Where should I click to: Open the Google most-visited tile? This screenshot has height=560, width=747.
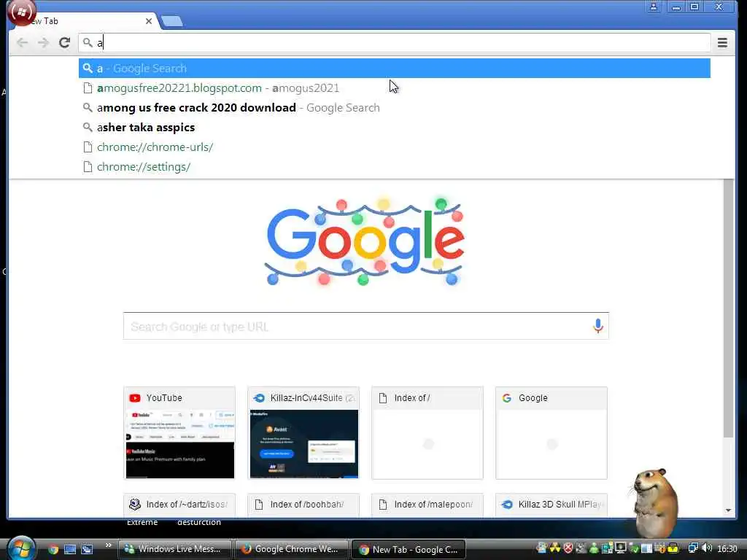551,433
